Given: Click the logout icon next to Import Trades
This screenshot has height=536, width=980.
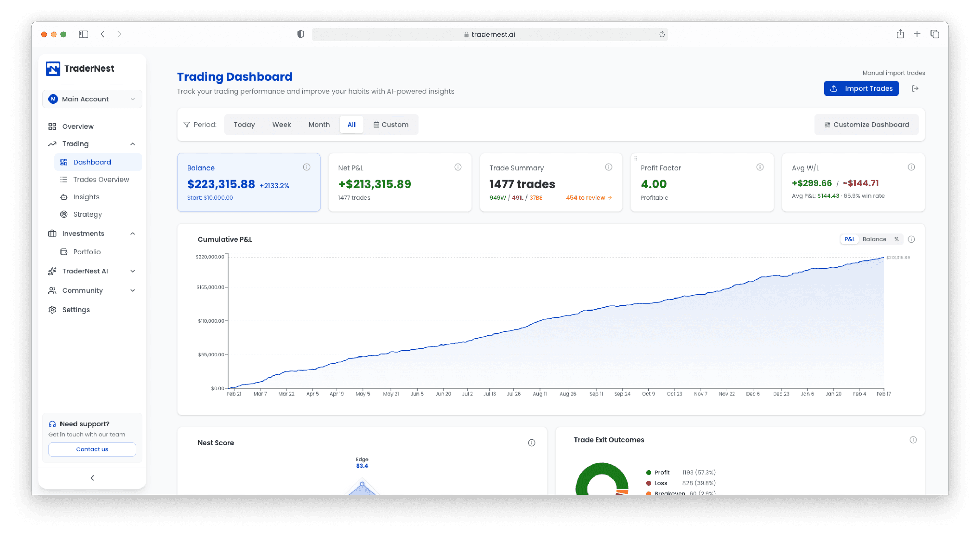Looking at the screenshot, I should point(915,88).
